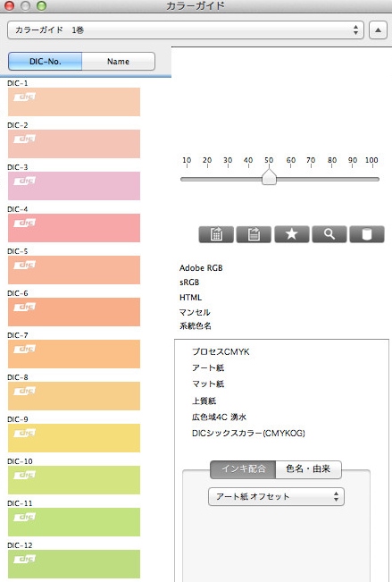Image resolution: width=392 pixels, height=582 pixels.
Task: Select the DIC-9 yellow color swatch
Action: pos(74,438)
